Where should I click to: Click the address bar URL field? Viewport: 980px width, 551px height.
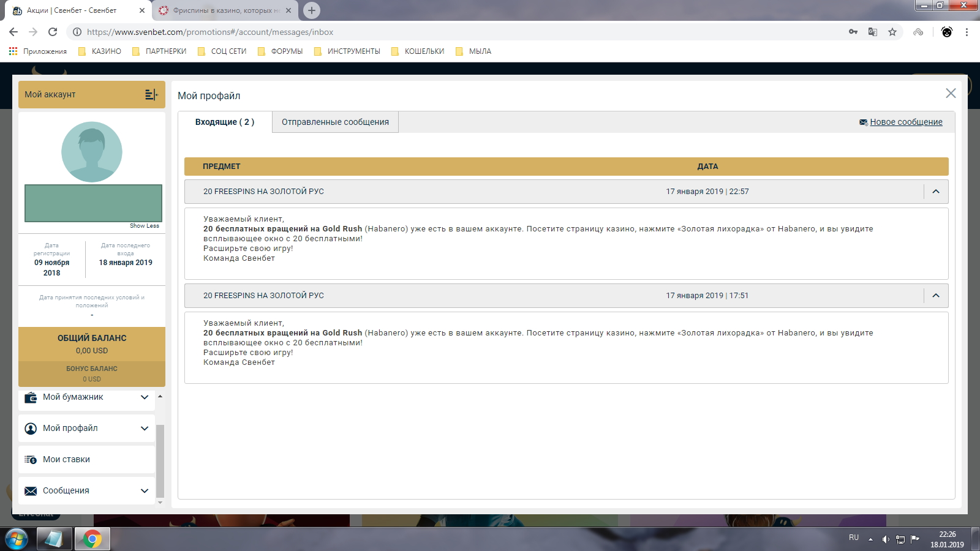pyautogui.click(x=453, y=32)
